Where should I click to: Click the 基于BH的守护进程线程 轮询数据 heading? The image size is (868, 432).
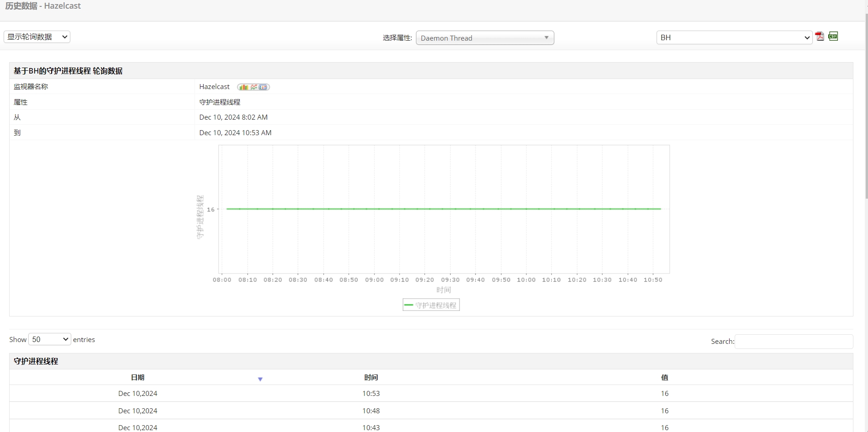(68, 71)
